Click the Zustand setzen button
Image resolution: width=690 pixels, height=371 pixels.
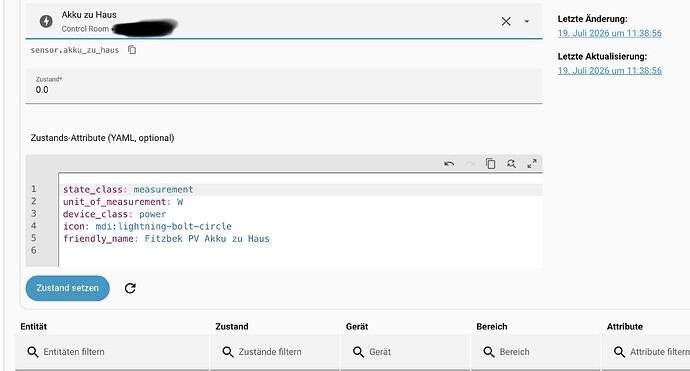tap(67, 288)
